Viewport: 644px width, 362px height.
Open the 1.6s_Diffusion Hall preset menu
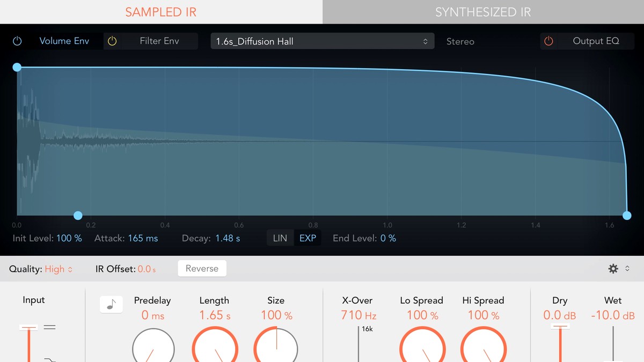point(322,40)
